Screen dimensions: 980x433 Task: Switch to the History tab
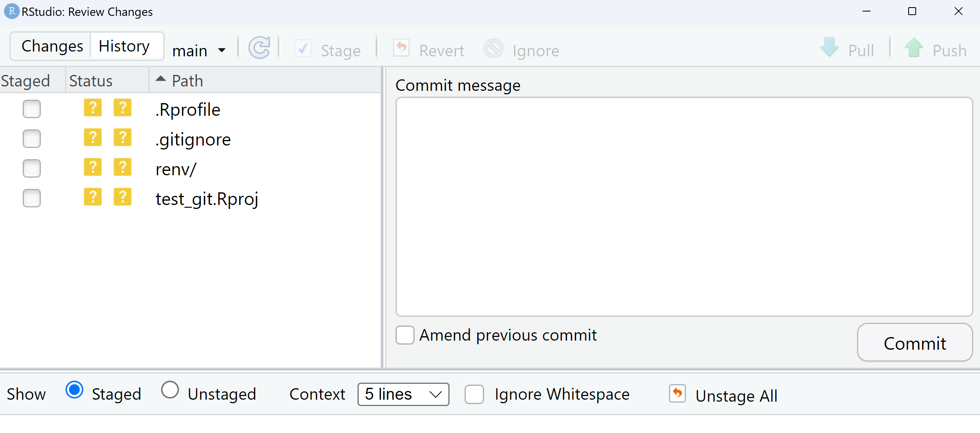[124, 46]
